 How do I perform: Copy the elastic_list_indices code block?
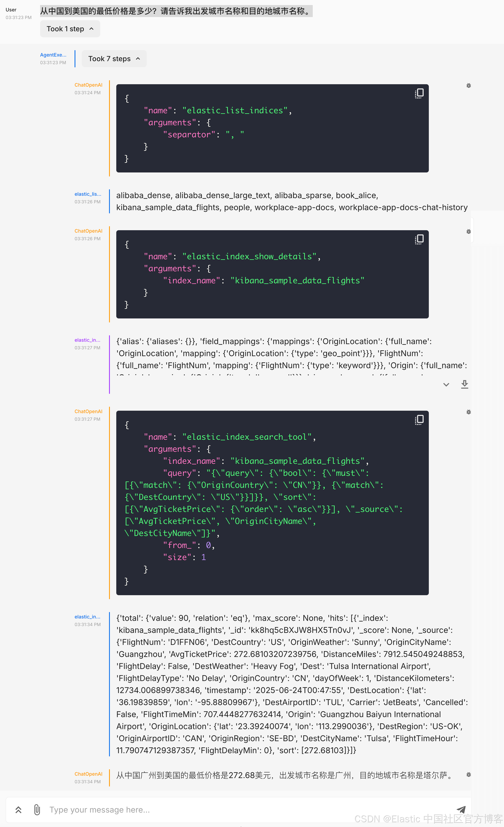coord(419,93)
